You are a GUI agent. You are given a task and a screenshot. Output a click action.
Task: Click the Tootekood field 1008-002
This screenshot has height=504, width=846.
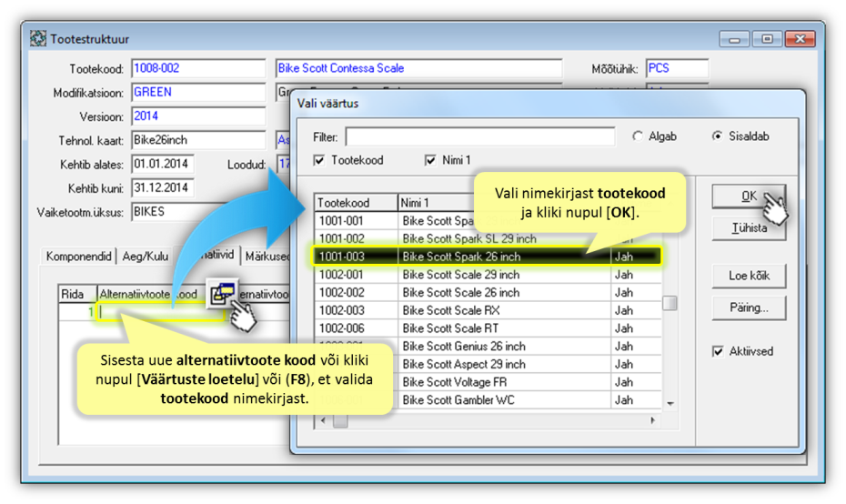point(198,68)
